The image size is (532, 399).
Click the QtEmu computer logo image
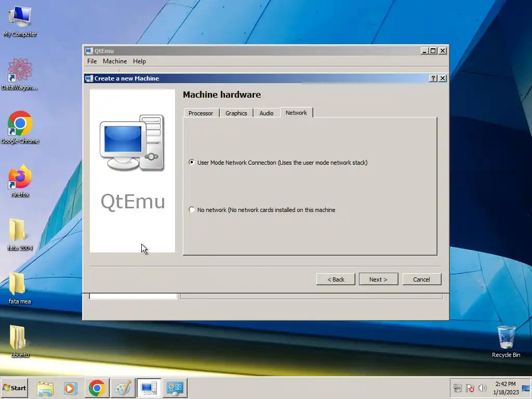click(132, 142)
